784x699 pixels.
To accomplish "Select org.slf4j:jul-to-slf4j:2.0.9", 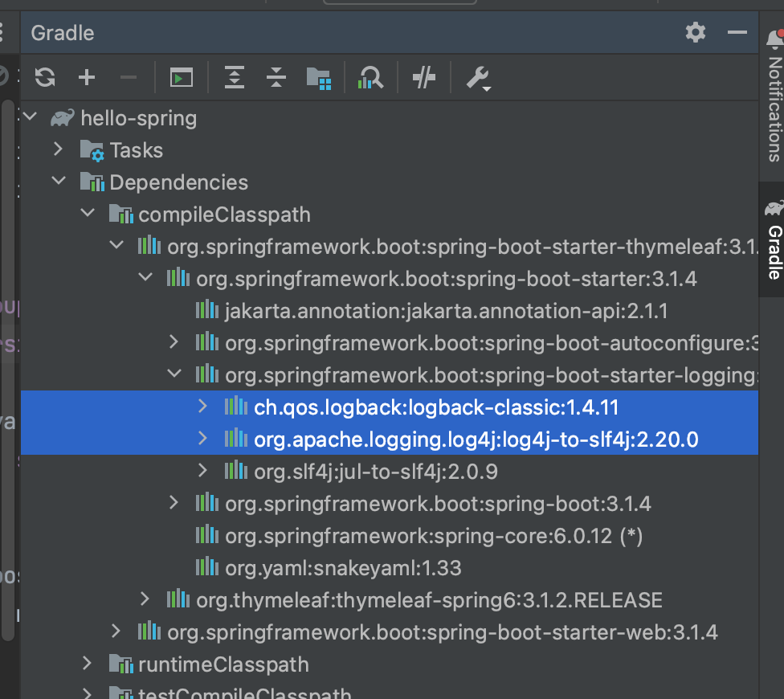I will [390, 472].
